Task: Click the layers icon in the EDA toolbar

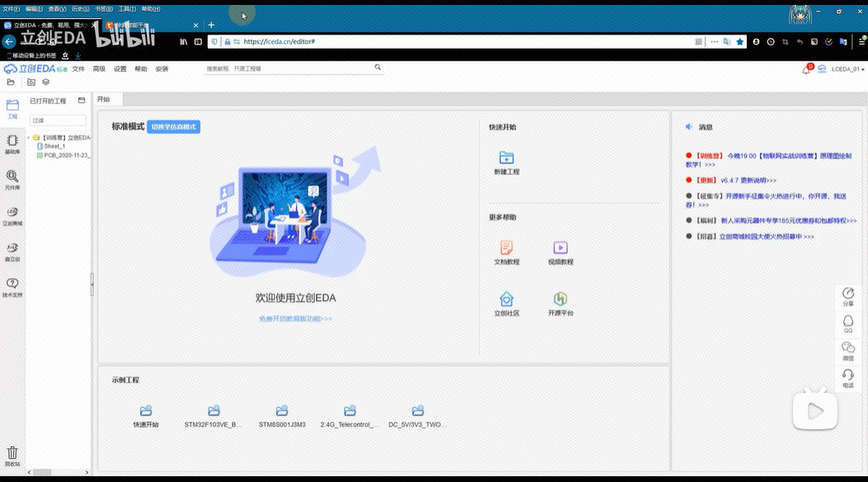Action: point(46,82)
